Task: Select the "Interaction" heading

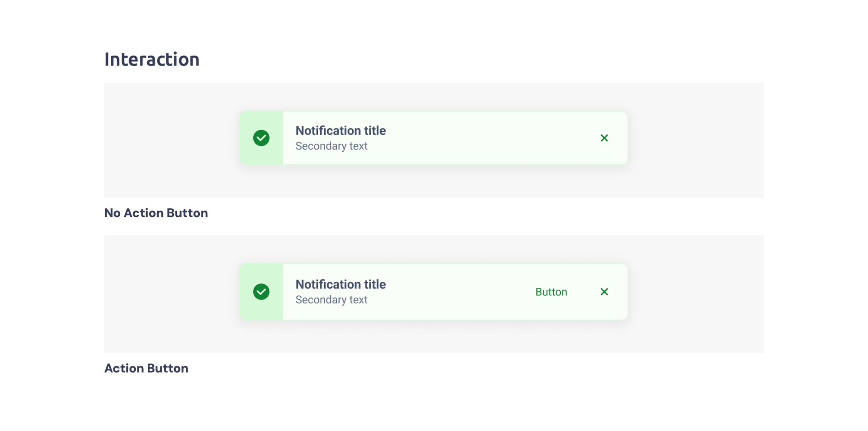Action: [x=152, y=59]
